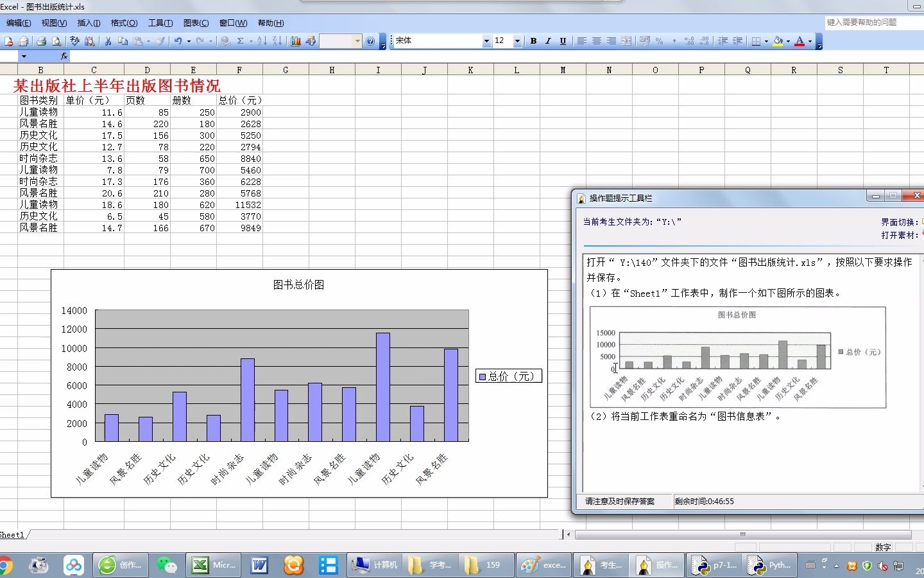
Task: Undo the last action
Action: tap(178, 41)
